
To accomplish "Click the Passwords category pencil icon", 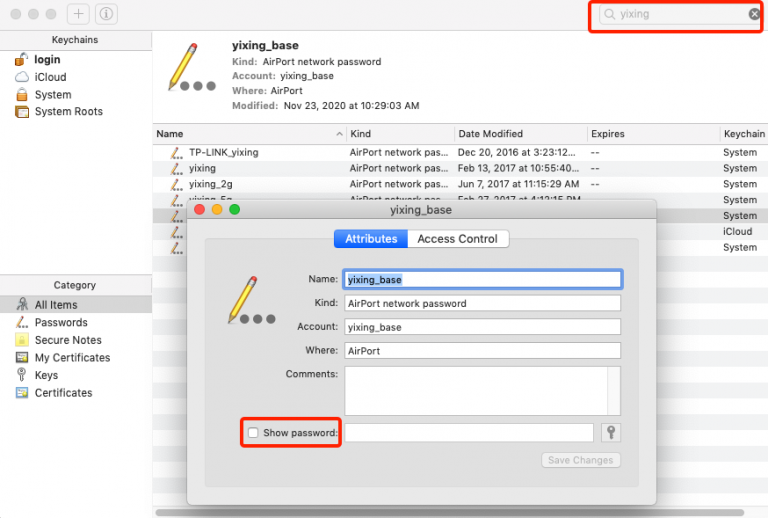I will [x=22, y=322].
